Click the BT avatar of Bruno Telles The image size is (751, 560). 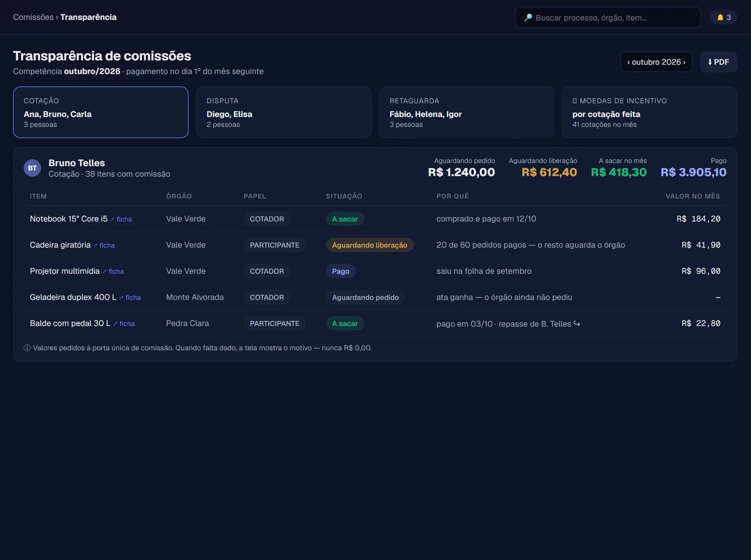click(x=32, y=168)
